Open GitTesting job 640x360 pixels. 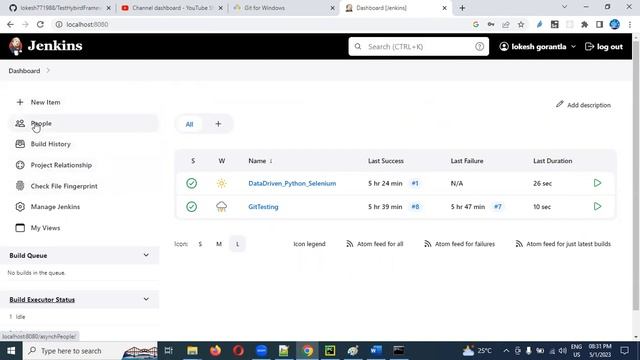[x=263, y=207]
